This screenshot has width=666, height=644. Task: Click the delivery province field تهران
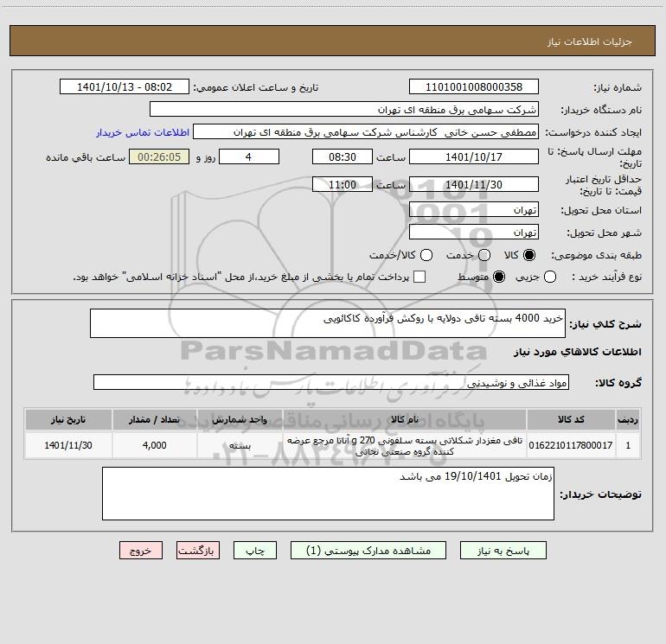(x=474, y=209)
